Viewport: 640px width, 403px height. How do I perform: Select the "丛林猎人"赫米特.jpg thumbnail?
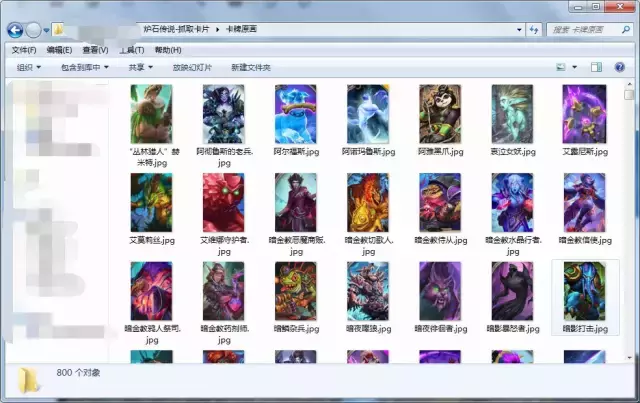(151, 114)
